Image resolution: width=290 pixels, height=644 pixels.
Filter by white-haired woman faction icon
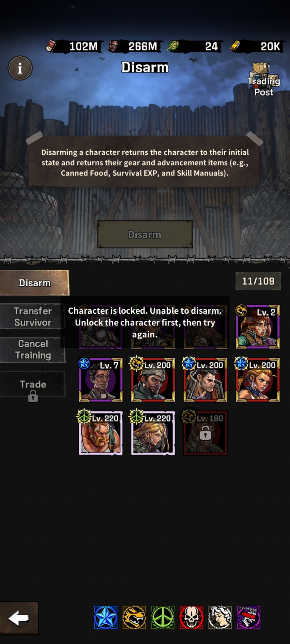coord(220,617)
